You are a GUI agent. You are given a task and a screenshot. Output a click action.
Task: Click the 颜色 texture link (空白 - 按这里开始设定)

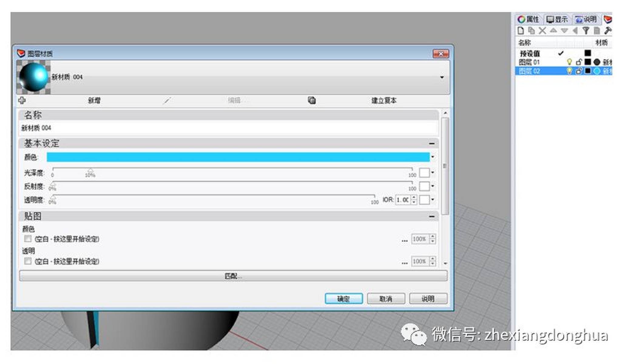click(67, 239)
